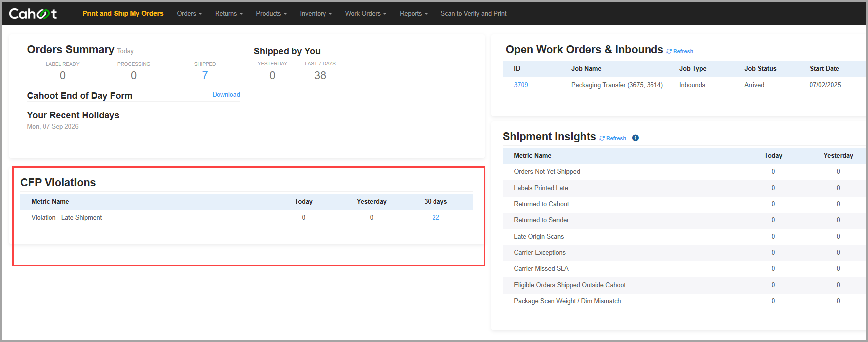Click the Mon, 07 Sep 2026 holiday
868x342 pixels.
53,126
